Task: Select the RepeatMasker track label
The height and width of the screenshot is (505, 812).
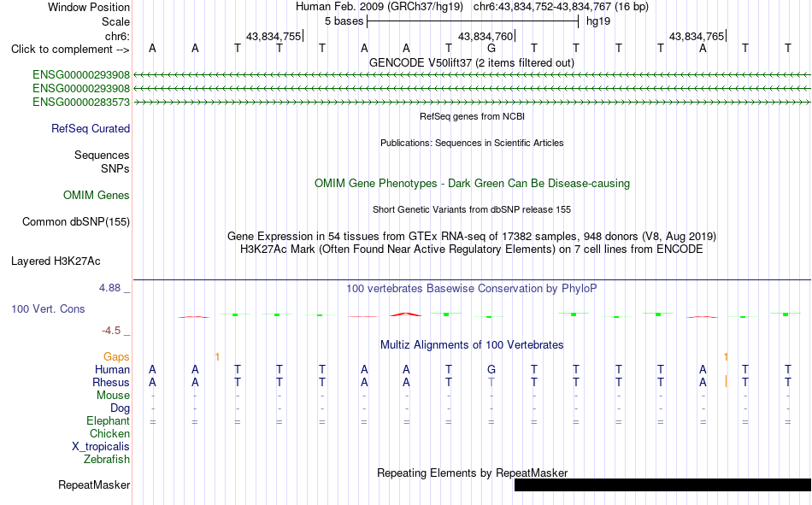Action: [x=94, y=484]
